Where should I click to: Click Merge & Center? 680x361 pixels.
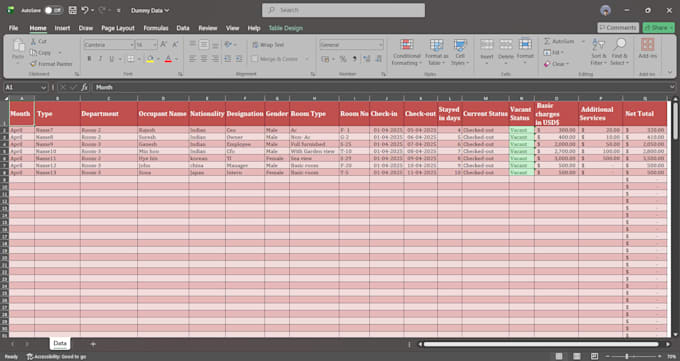pos(275,59)
